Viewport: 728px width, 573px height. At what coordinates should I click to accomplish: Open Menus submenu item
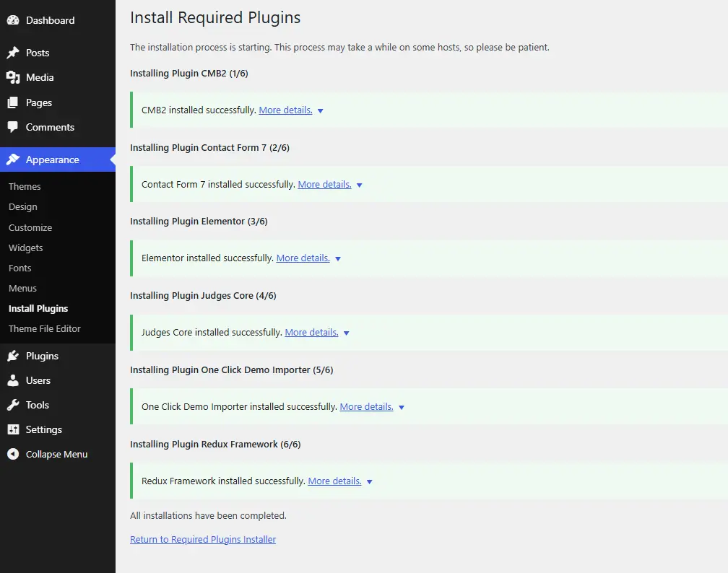click(22, 288)
